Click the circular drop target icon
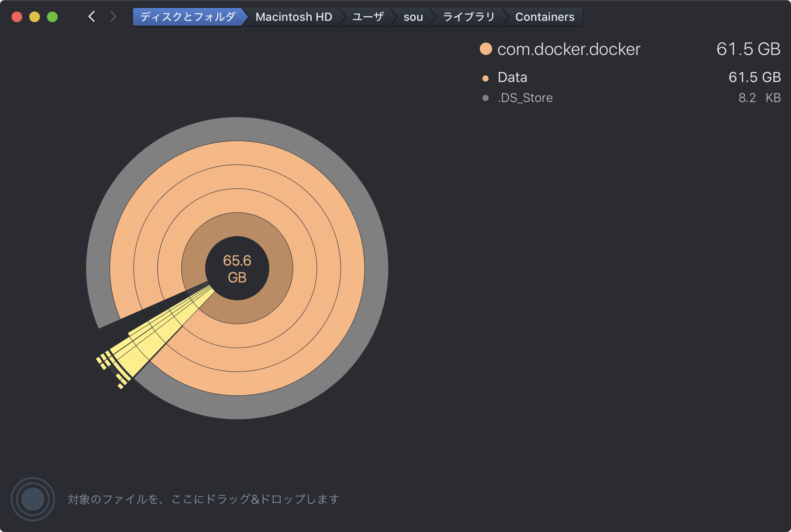Screen dimensions: 791x532 [33, 499]
